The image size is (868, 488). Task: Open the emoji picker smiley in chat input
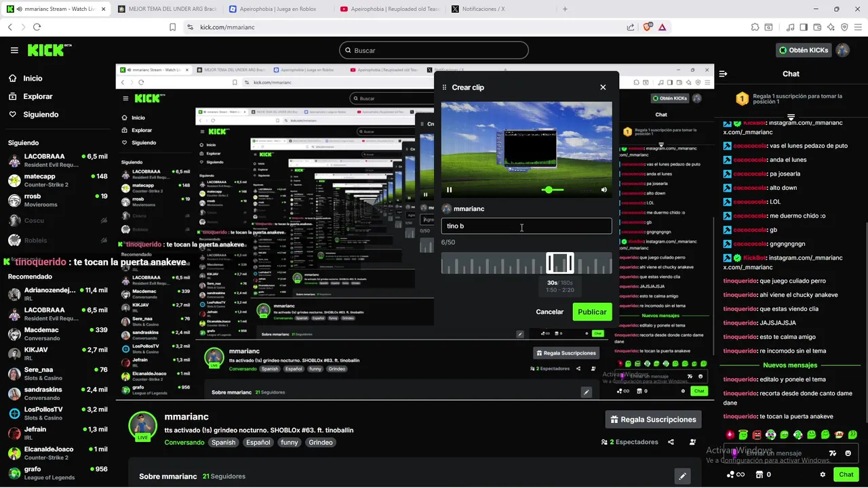(848, 453)
